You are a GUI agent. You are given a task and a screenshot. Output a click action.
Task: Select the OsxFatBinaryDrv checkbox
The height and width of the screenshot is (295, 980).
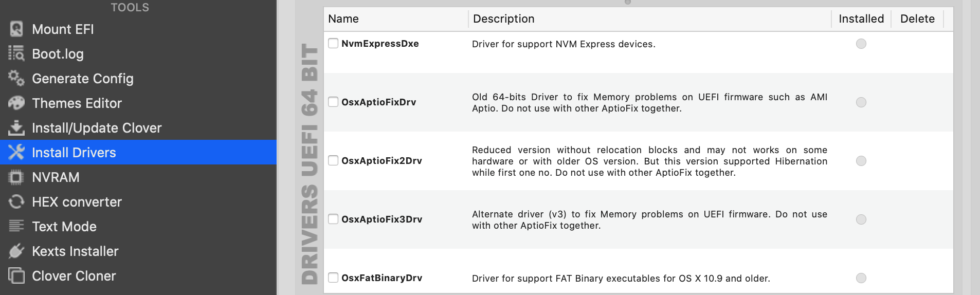point(333,278)
